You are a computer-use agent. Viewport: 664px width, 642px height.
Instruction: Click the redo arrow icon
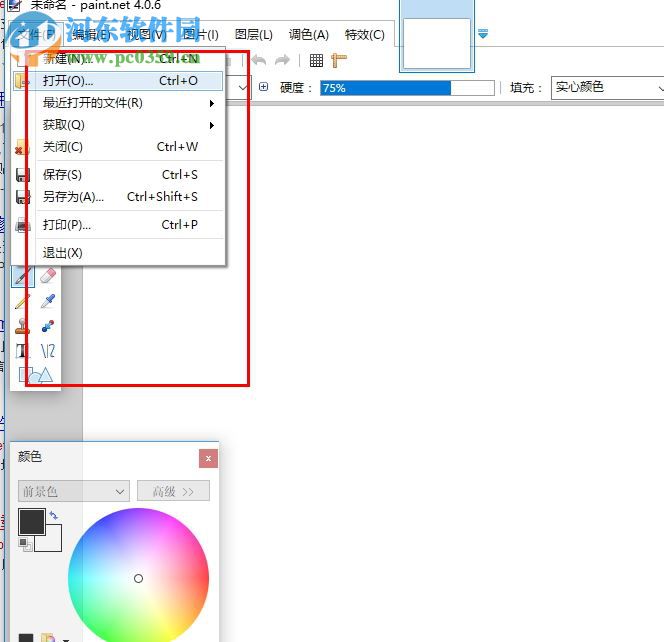(282, 60)
